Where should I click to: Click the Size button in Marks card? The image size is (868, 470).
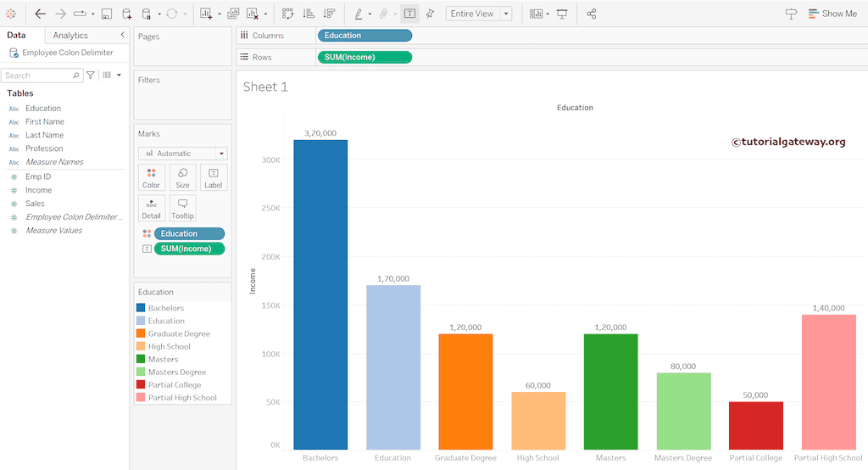pyautogui.click(x=183, y=178)
